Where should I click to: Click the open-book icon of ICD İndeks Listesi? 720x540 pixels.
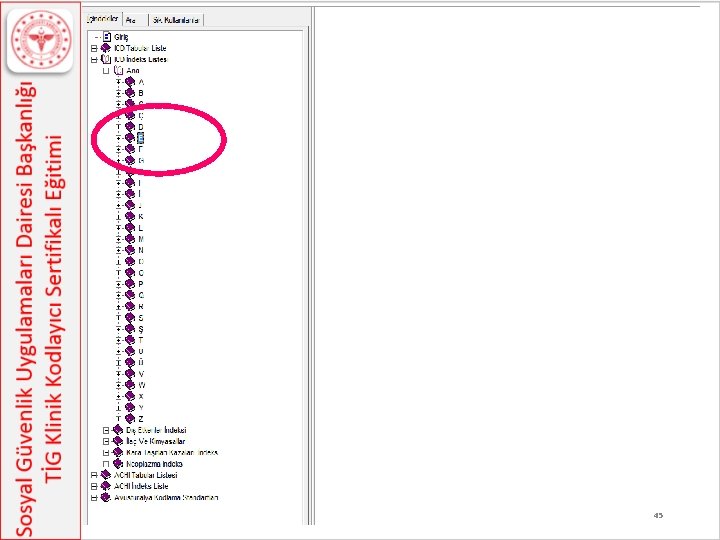point(106,59)
